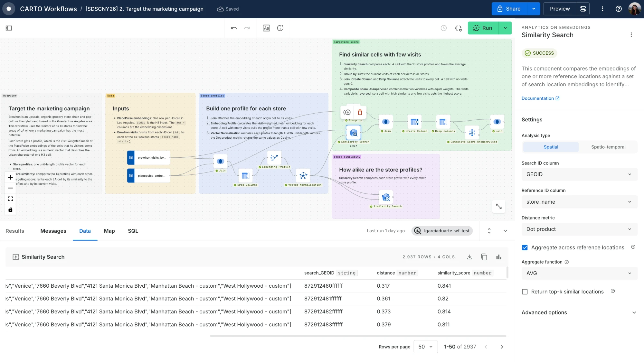Select the Spatio-temporal analysis type
The width and height of the screenshot is (644, 362).
(x=608, y=147)
